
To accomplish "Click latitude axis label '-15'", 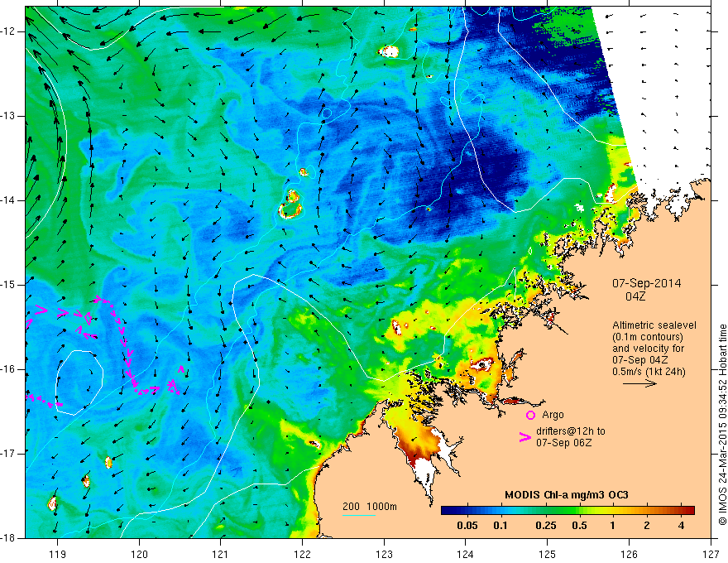I will (x=9, y=284).
